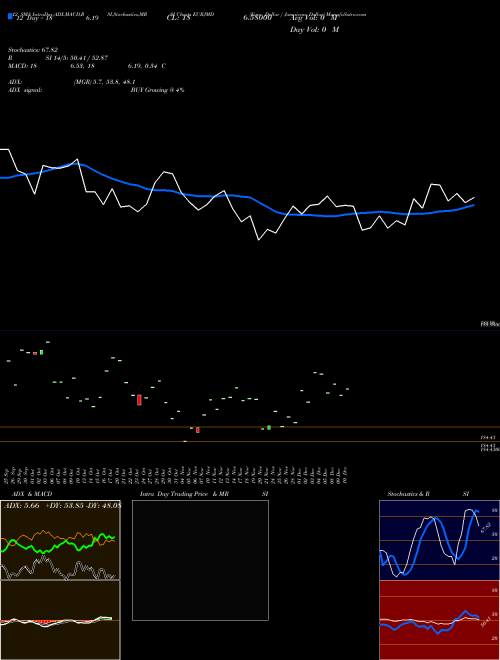Click the 50.41 value label on RSI panel
Screen dimensions: 500x660
[486, 621]
